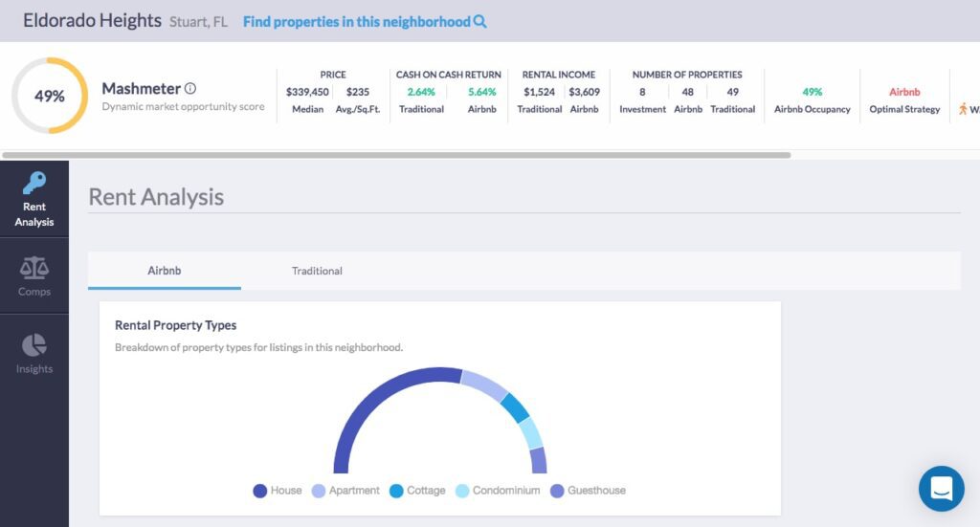Toggle Cottage series in chart legend
The image size is (980, 527).
(417, 491)
